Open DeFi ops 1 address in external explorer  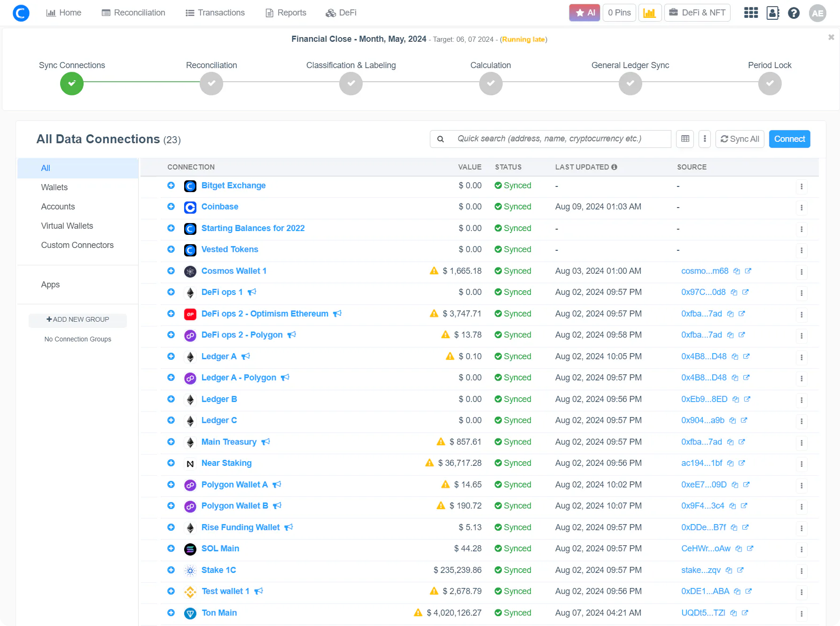pyautogui.click(x=745, y=292)
